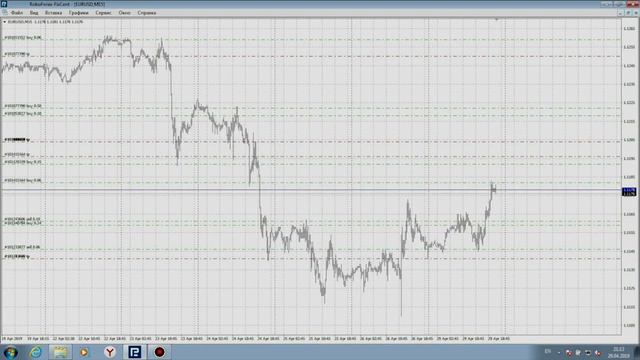Open the Вставка menu
This screenshot has height=360, width=640.
click(x=53, y=13)
